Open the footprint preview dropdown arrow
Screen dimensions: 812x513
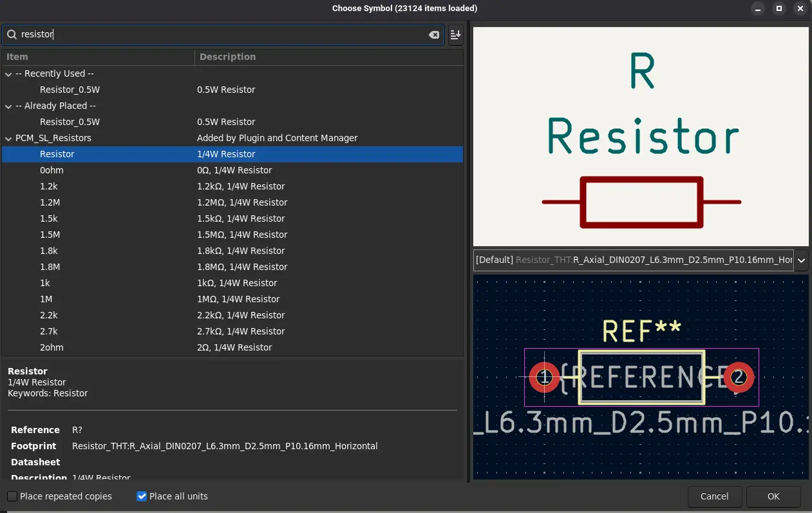(802, 260)
